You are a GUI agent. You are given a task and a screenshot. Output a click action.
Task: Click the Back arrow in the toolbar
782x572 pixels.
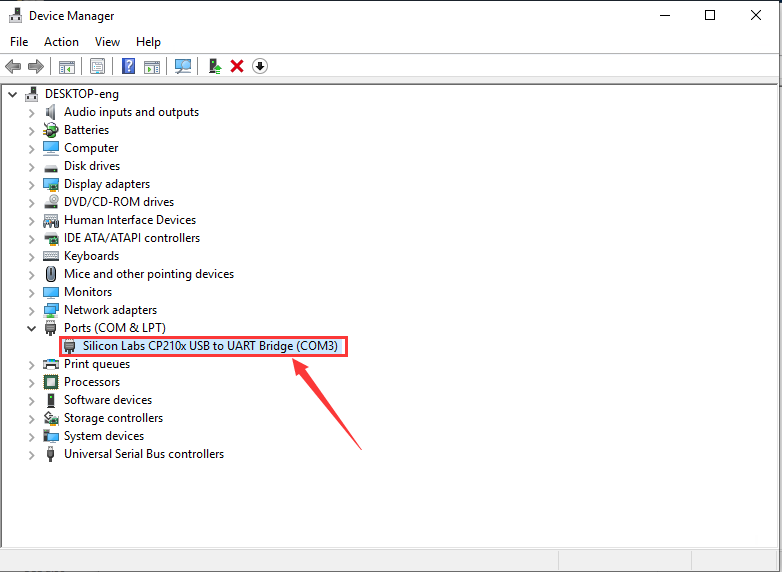pos(13,66)
